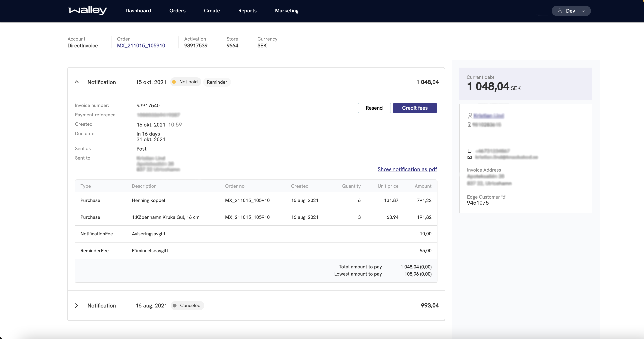Click the Not paid status badge
The width and height of the screenshot is (644, 339).
[x=186, y=82]
